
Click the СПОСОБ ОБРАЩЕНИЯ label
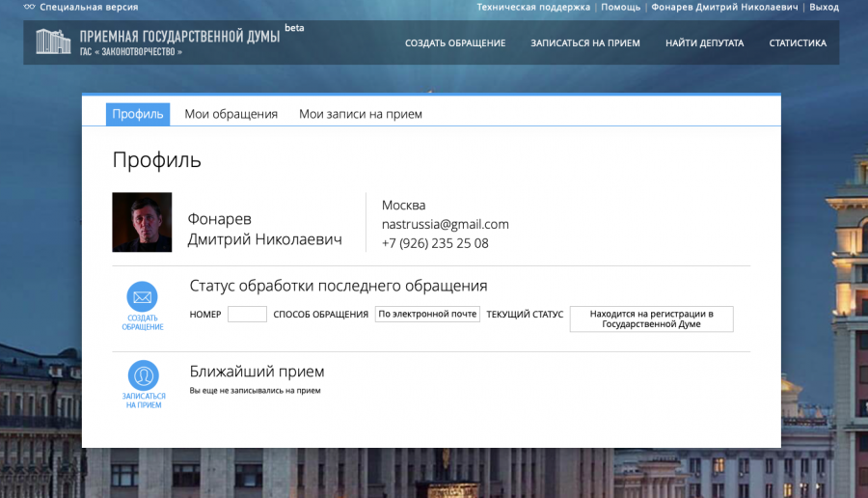tap(320, 314)
